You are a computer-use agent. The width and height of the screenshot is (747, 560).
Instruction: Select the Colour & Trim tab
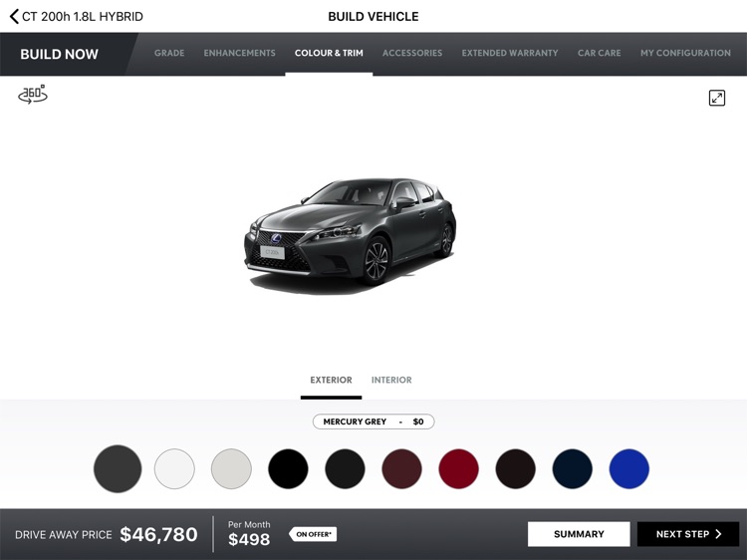click(x=329, y=53)
